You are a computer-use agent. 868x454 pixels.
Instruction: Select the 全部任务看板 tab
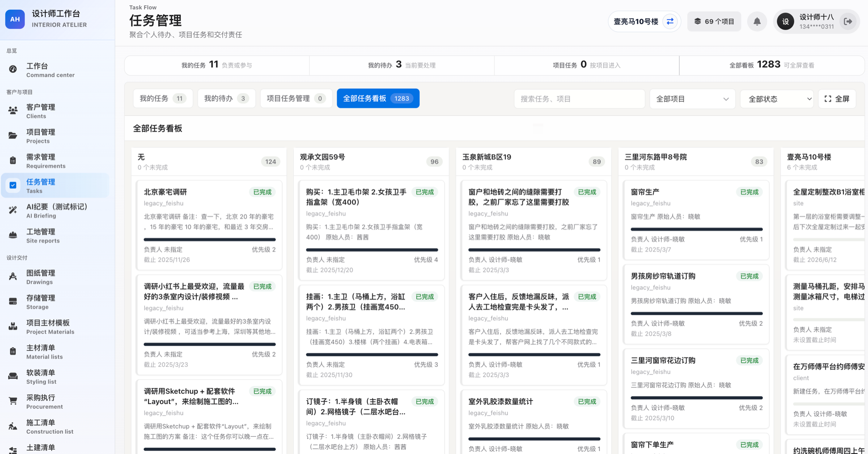[378, 98]
